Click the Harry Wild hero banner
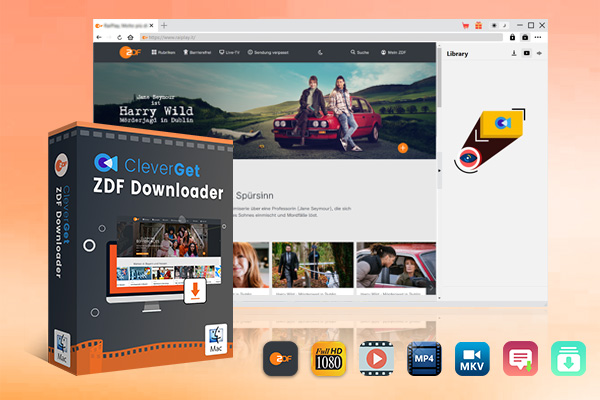The image size is (600, 400). [x=265, y=110]
